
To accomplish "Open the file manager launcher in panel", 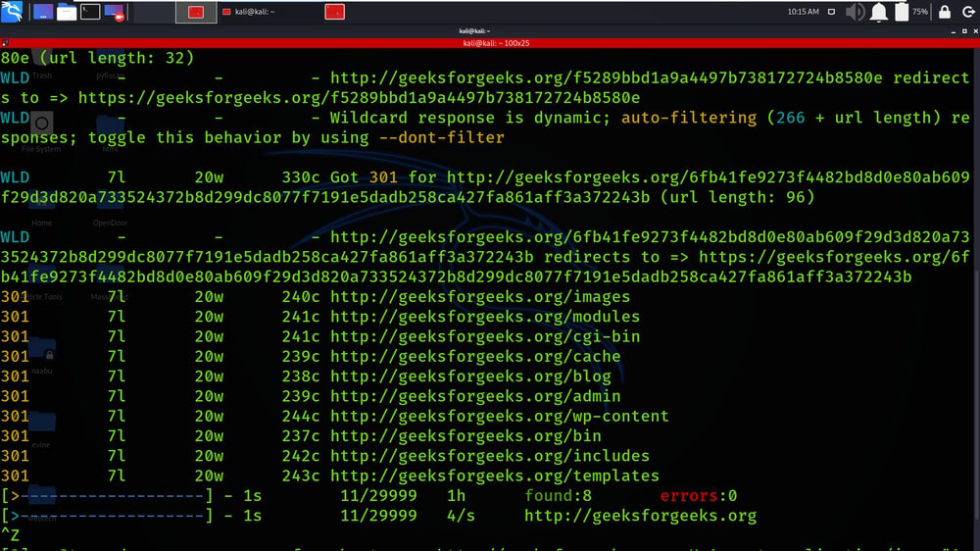I will 67,12.
